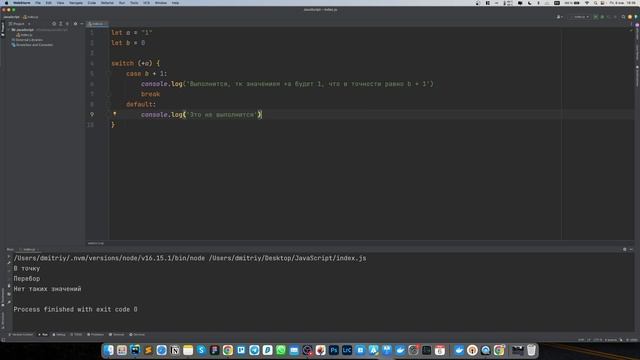This screenshot has height=360, width=640.
Task: Open Sublime Text from the Dock
Action: tap(148, 350)
